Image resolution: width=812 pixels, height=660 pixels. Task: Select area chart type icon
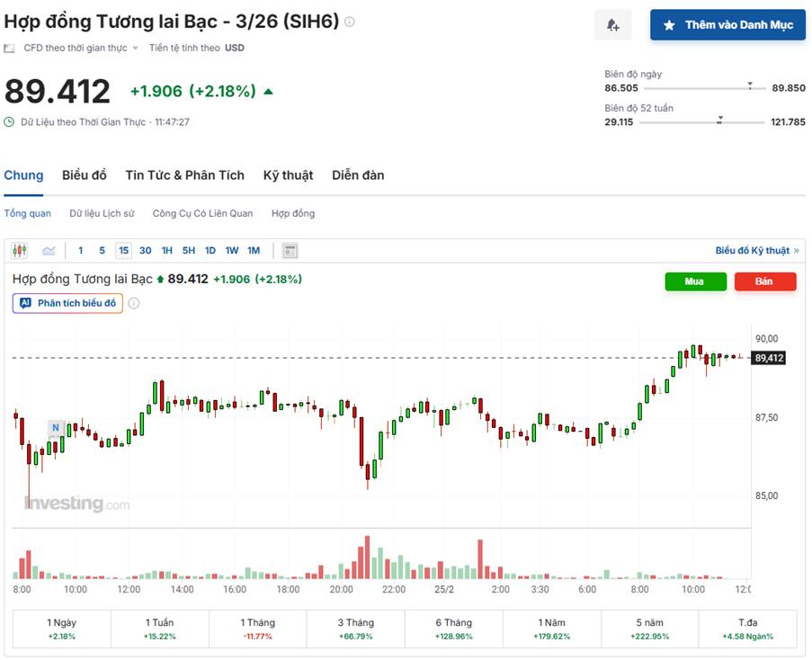(x=49, y=251)
